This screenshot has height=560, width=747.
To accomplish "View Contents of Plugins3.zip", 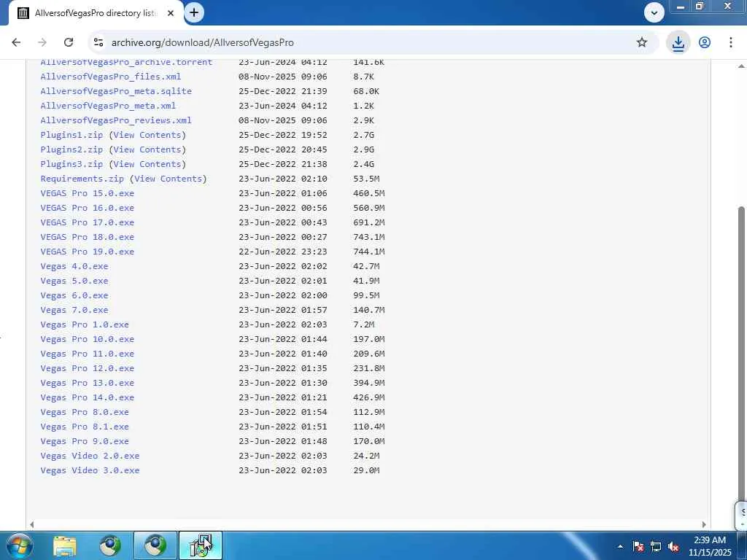I will click(147, 164).
